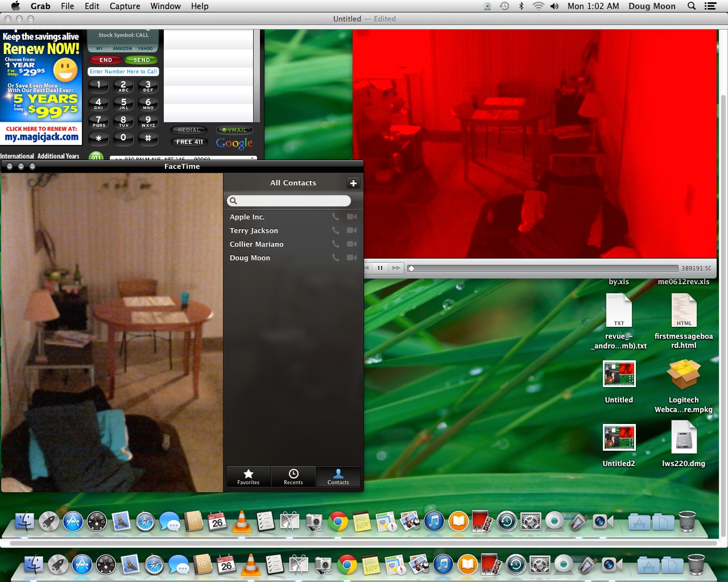Image resolution: width=728 pixels, height=582 pixels.
Task: Click the add contact plus button in FaceTime
Action: coord(353,183)
